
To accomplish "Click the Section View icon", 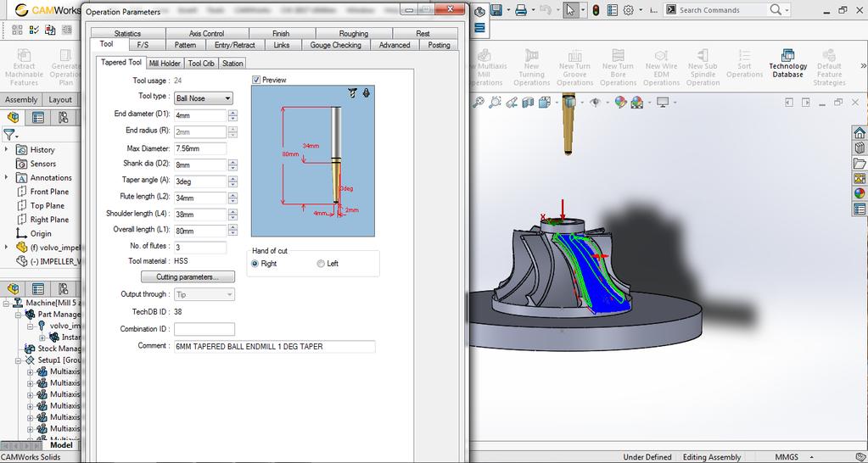I will click(528, 102).
